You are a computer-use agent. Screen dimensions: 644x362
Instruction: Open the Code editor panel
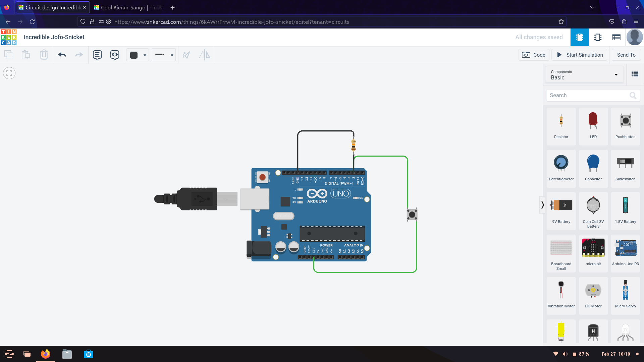tap(534, 54)
